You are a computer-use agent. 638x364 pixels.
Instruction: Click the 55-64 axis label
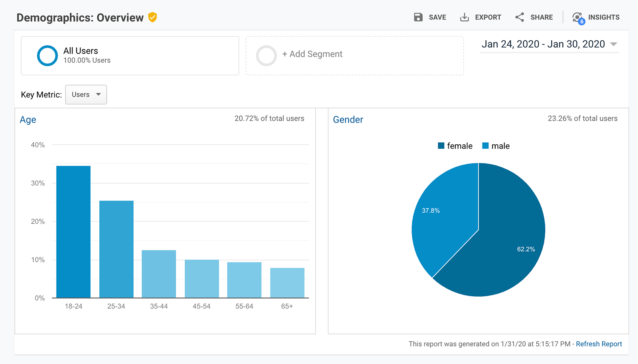coord(244,306)
